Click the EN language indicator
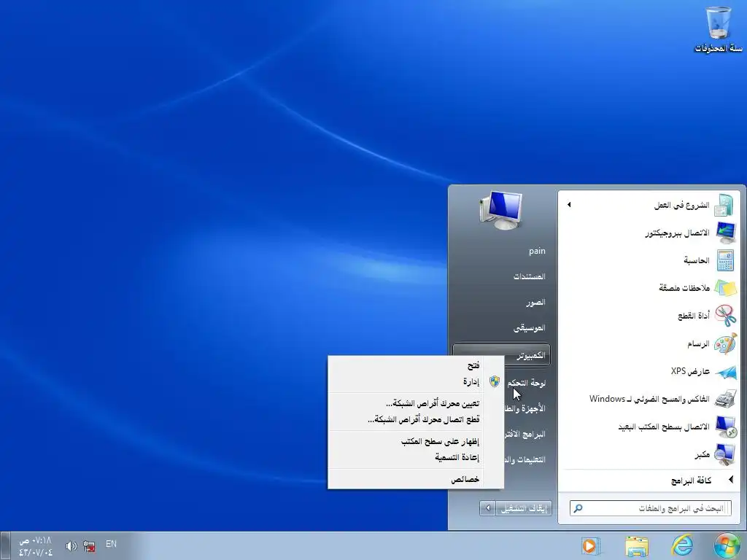The image size is (747, 560). pyautogui.click(x=111, y=544)
